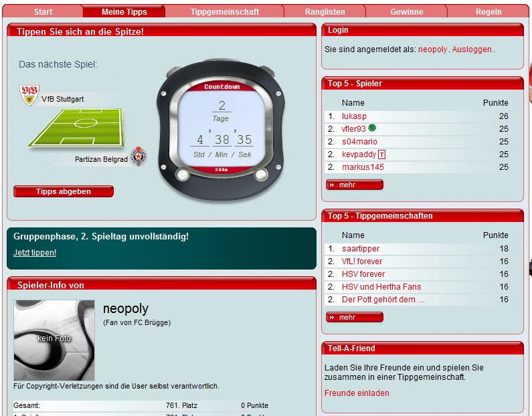The width and height of the screenshot is (532, 416).
Task: Go to the Ranglisten tab
Action: coord(325,12)
